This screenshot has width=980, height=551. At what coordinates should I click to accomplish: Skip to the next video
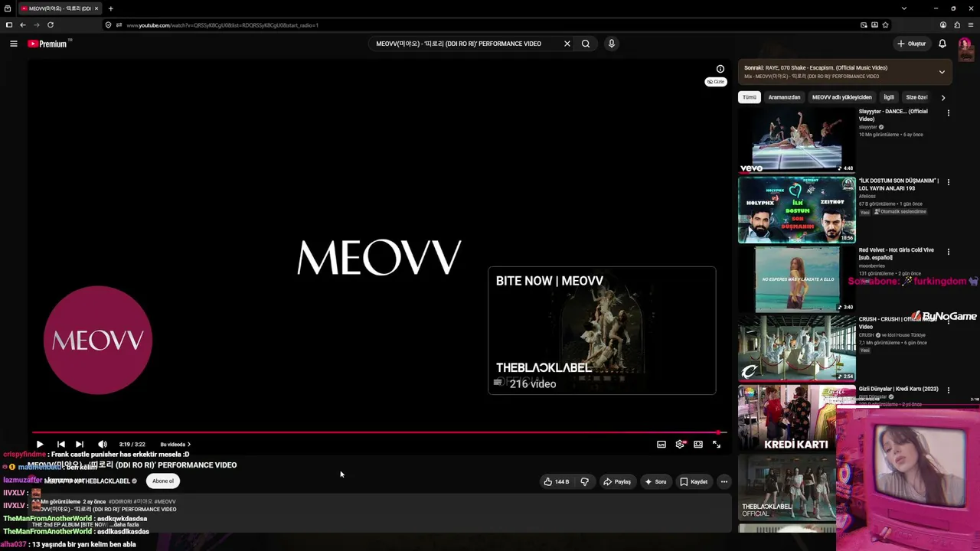tap(80, 444)
